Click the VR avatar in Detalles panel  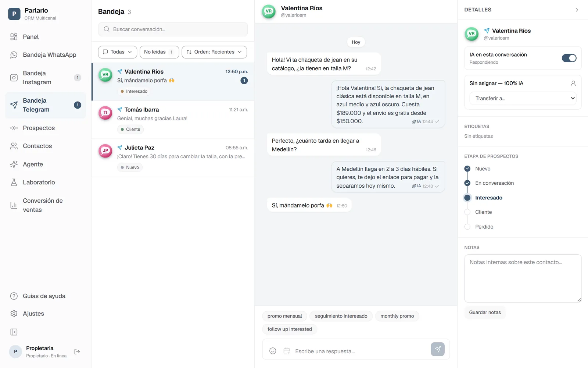pyautogui.click(x=472, y=34)
